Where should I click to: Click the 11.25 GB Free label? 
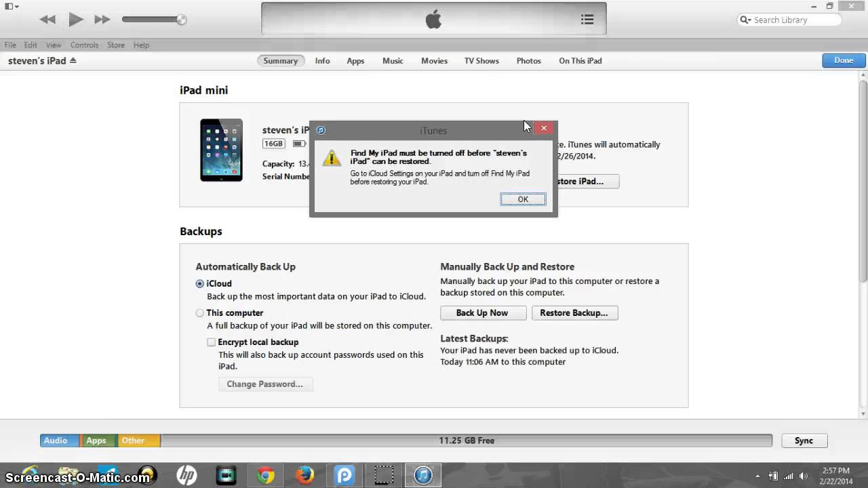click(x=467, y=441)
